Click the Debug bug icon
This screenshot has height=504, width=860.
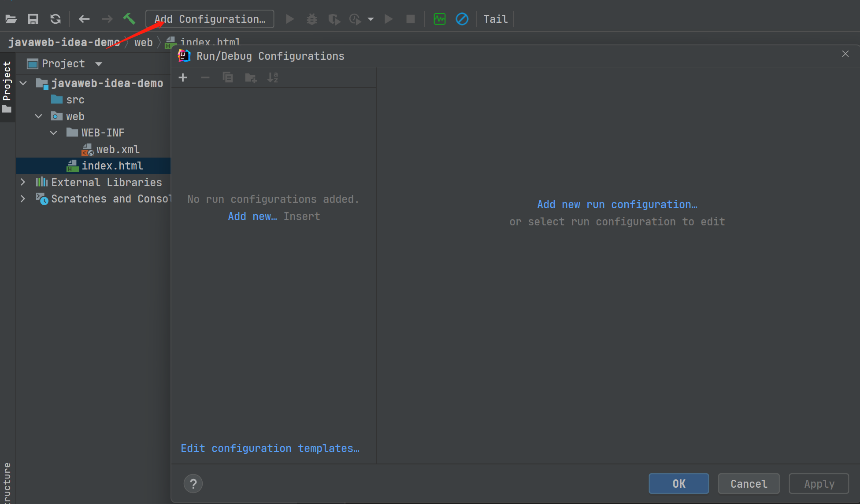pos(312,19)
